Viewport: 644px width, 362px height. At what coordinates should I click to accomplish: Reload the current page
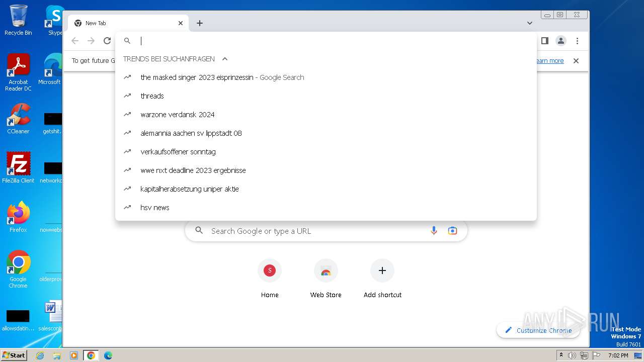[107, 41]
